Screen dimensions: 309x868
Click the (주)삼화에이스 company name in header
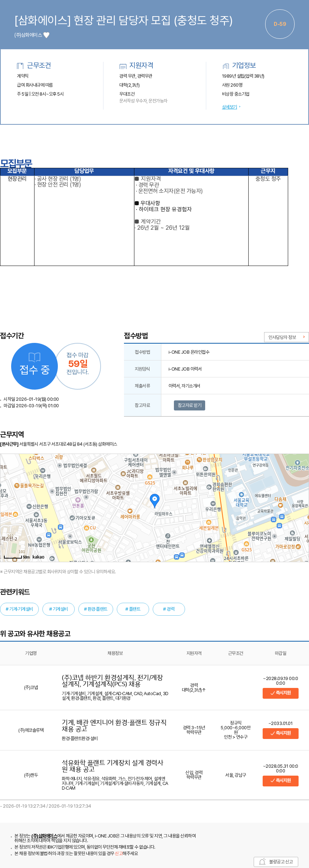(x=28, y=35)
